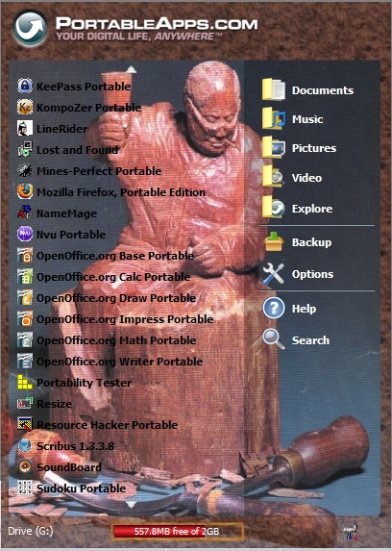Viewport: 392px width, 551px height.
Task: Click the KeePass Portable lock icon
Action: point(25,87)
